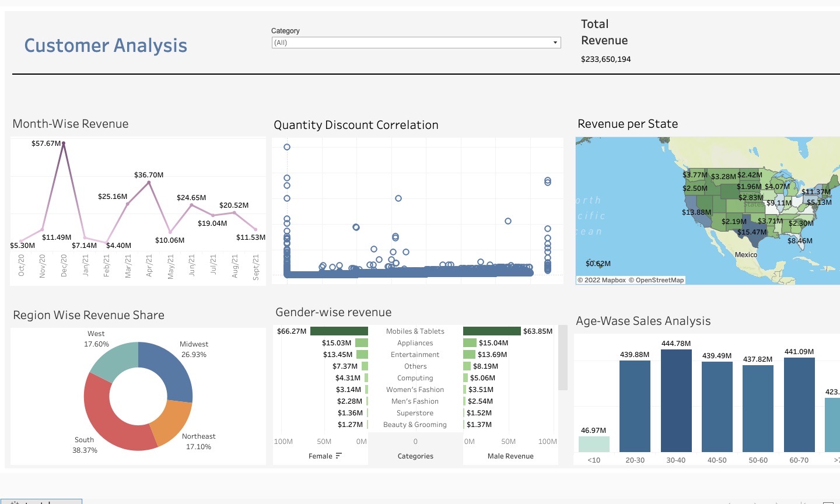Click the Male Revenue axis label
This screenshot has height=504, width=840.
pos(510,456)
